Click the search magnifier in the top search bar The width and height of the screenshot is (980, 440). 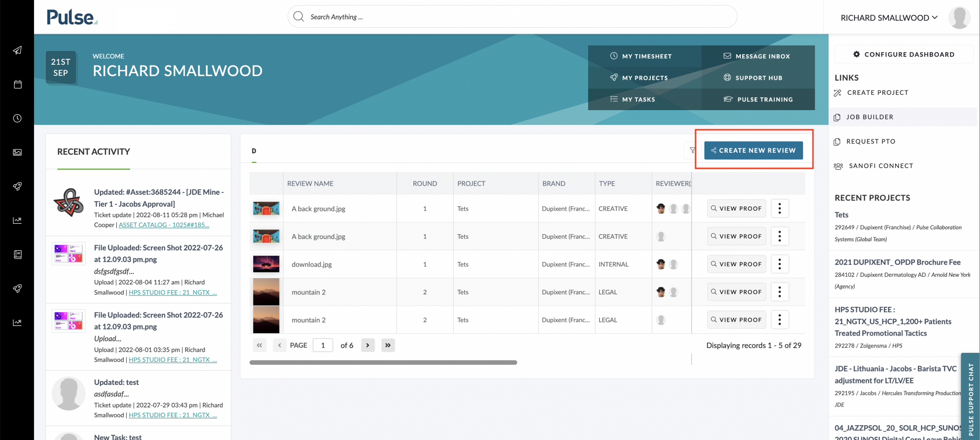[x=298, y=16]
